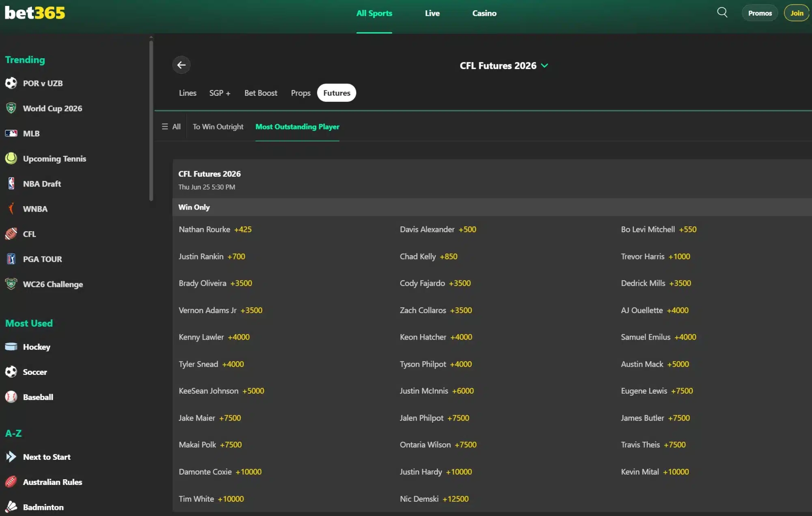Select Eugene Lewis +7500

coord(657,391)
